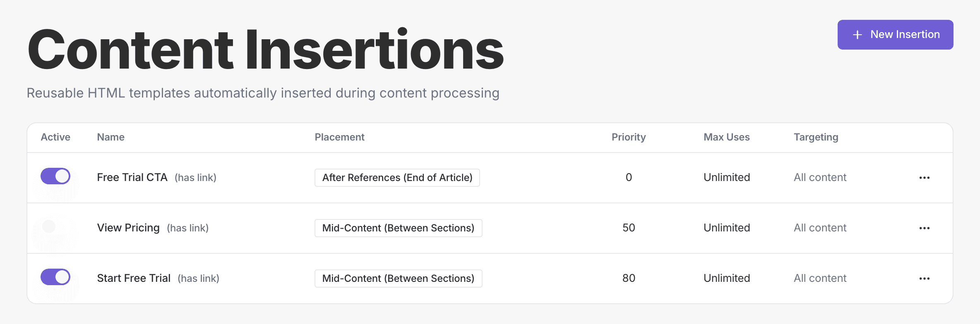Click the New Insertion button
Image resolution: width=980 pixels, height=324 pixels.
coord(895,35)
